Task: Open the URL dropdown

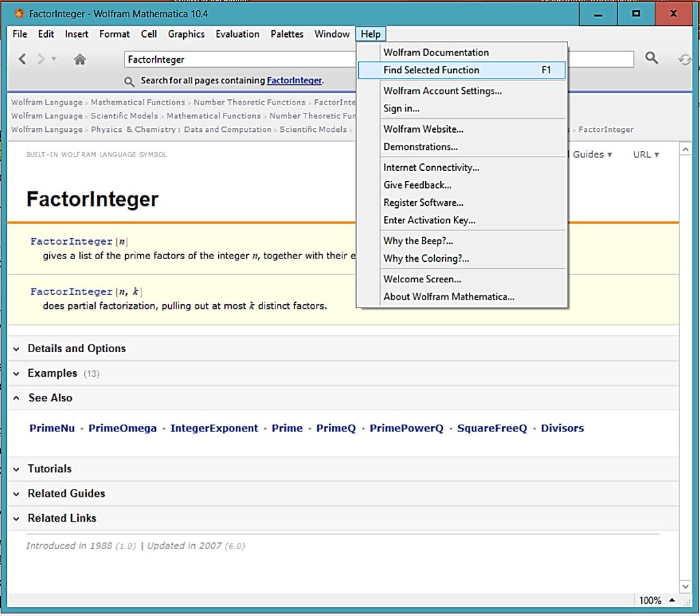Action: 646,155
